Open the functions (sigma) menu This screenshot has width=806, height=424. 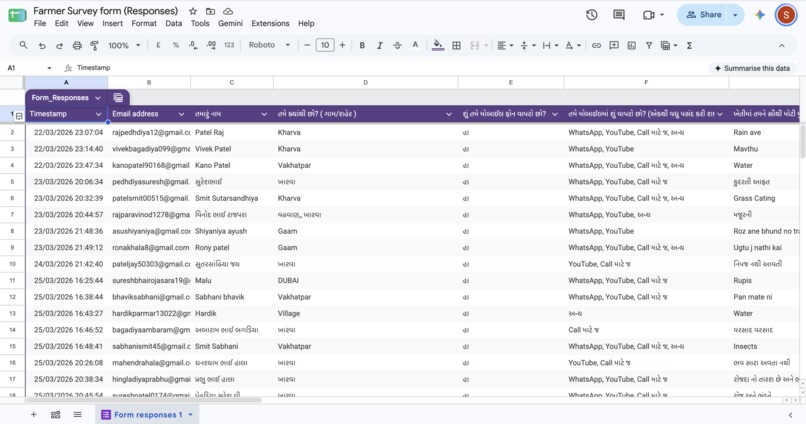[x=689, y=45]
